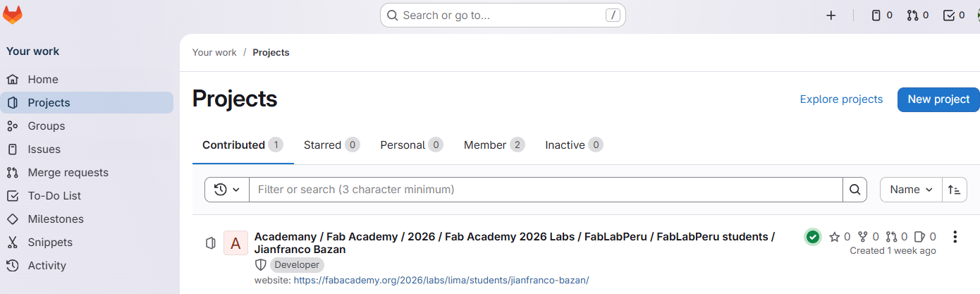Switch to the Starred tab
980x294 pixels.
[x=331, y=145]
